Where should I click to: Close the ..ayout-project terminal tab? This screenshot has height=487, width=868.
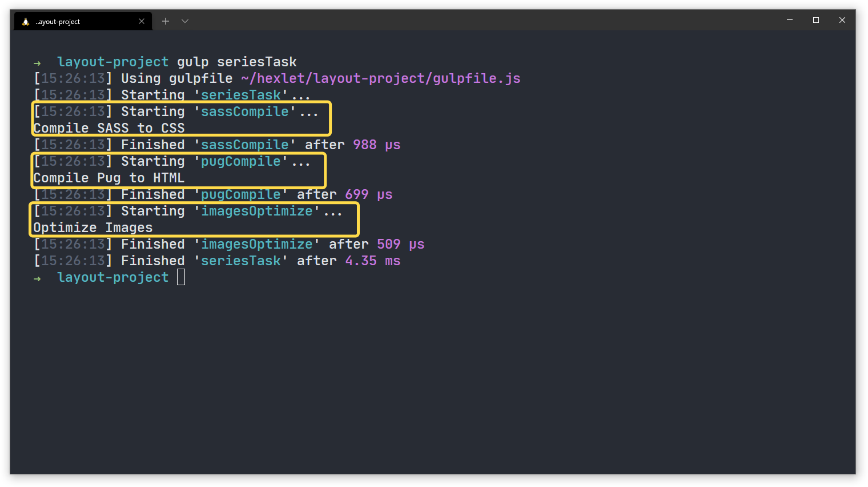coord(142,21)
